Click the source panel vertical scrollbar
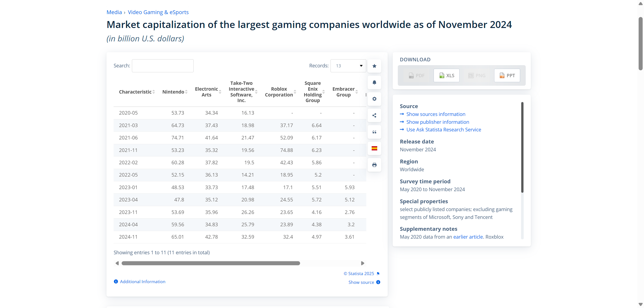This screenshot has width=644, height=308. [522, 147]
